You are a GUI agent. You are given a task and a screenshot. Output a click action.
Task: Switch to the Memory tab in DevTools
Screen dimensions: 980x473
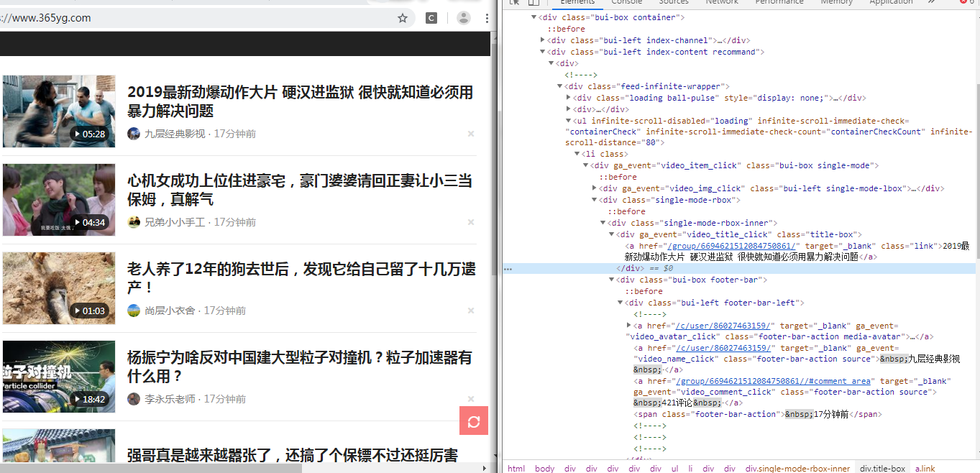pyautogui.click(x=836, y=2)
